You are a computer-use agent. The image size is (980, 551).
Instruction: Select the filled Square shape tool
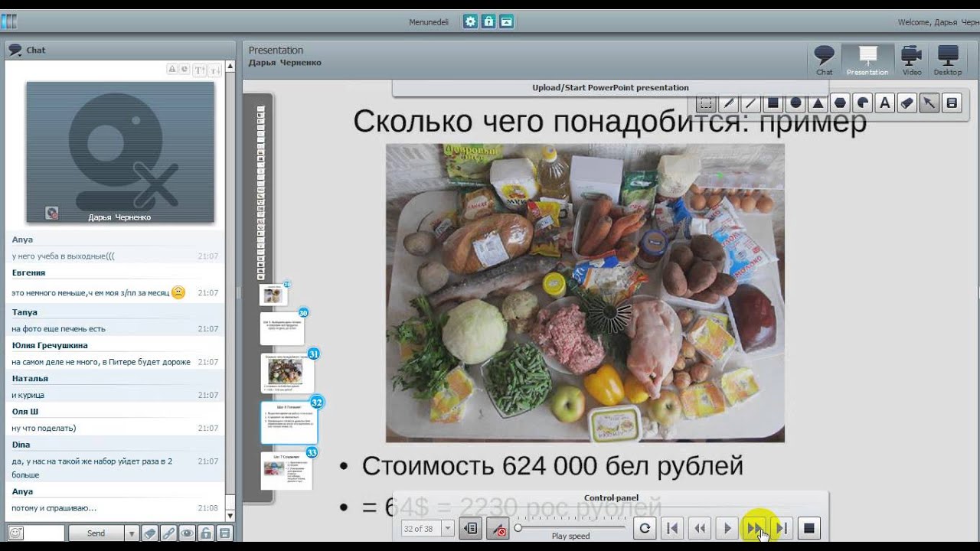(x=773, y=103)
